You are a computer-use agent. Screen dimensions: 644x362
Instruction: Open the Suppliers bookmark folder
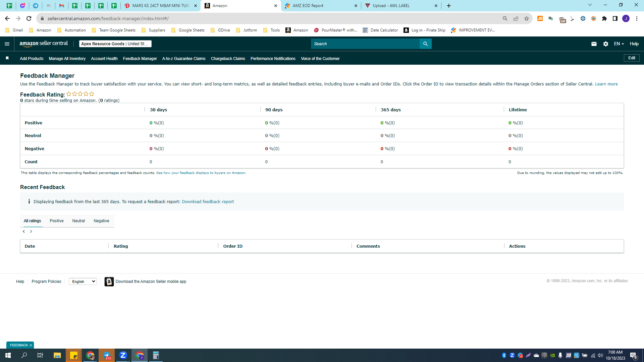pos(154,30)
